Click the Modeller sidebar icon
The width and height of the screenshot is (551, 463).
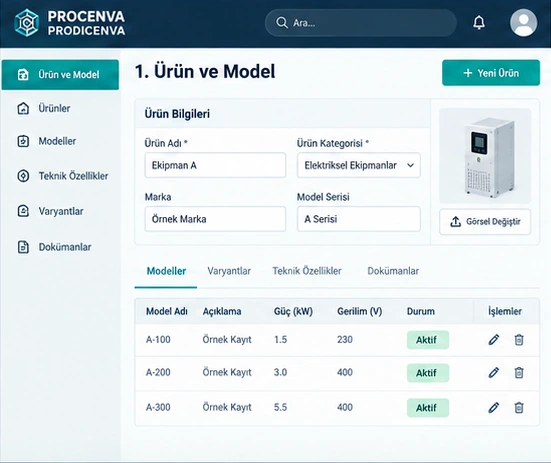point(23,141)
